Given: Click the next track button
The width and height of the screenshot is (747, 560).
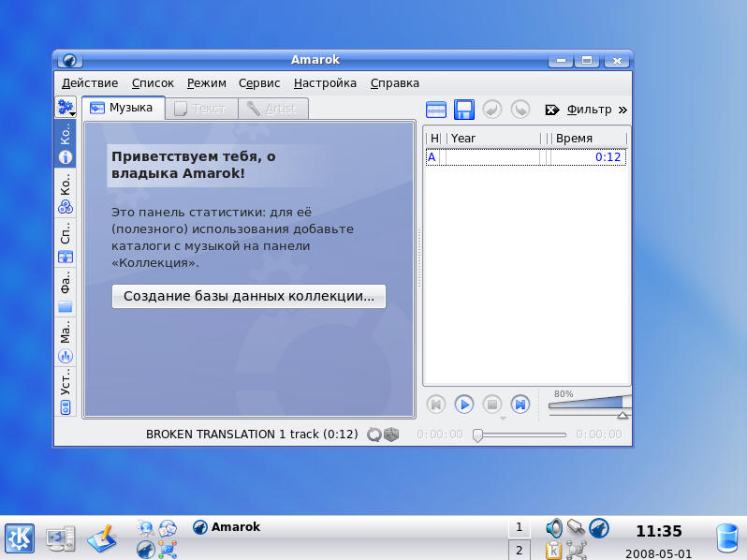Looking at the screenshot, I should (x=520, y=405).
